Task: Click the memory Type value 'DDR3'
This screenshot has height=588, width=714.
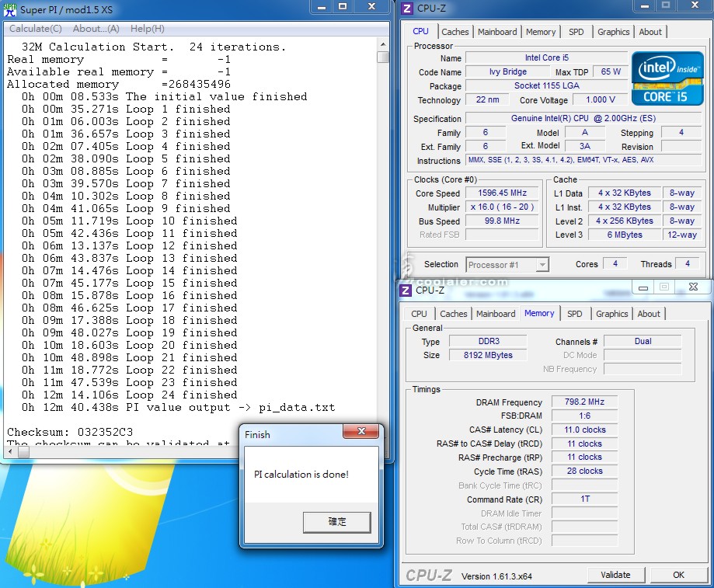Action: coord(488,341)
